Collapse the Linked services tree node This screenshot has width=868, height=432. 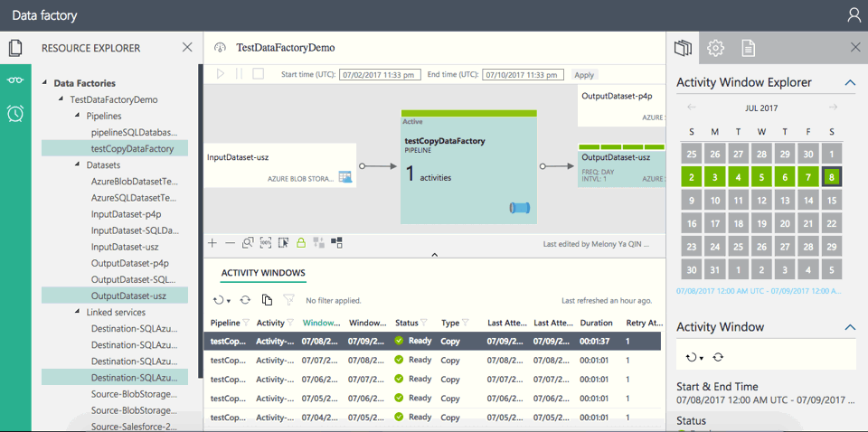click(77, 312)
